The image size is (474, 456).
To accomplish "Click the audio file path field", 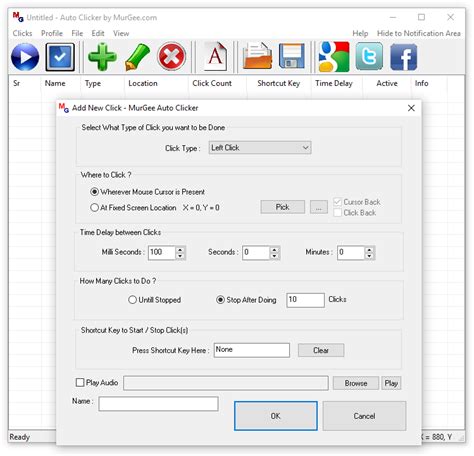I will (x=226, y=383).
